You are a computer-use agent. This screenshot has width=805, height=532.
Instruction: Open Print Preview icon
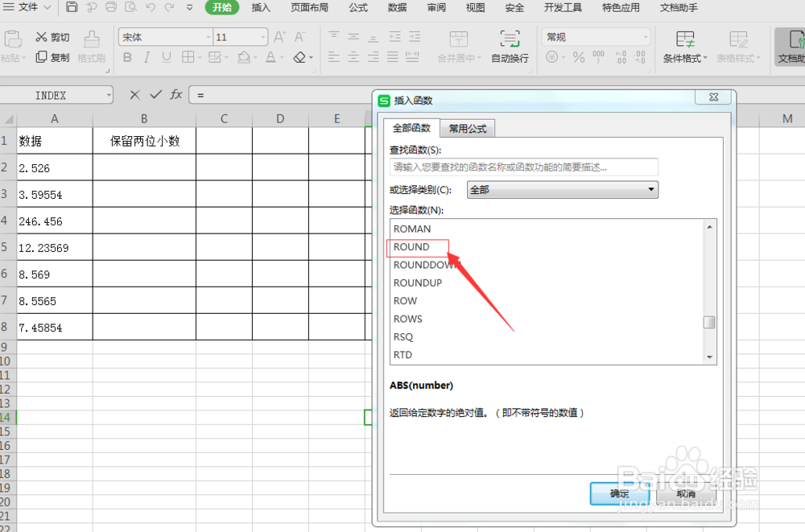[131, 7]
